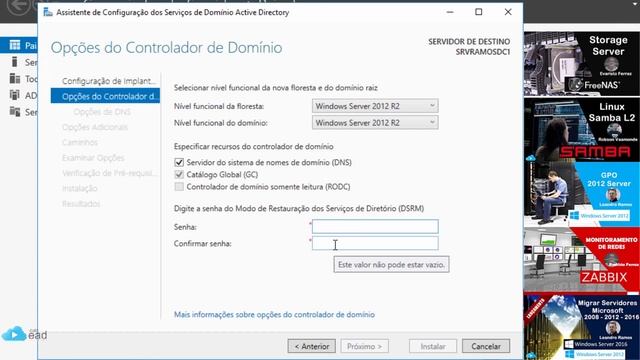Viewport: 640px width, 360px height.
Task: Click the cloud play logo watermark
Action: click(15, 334)
